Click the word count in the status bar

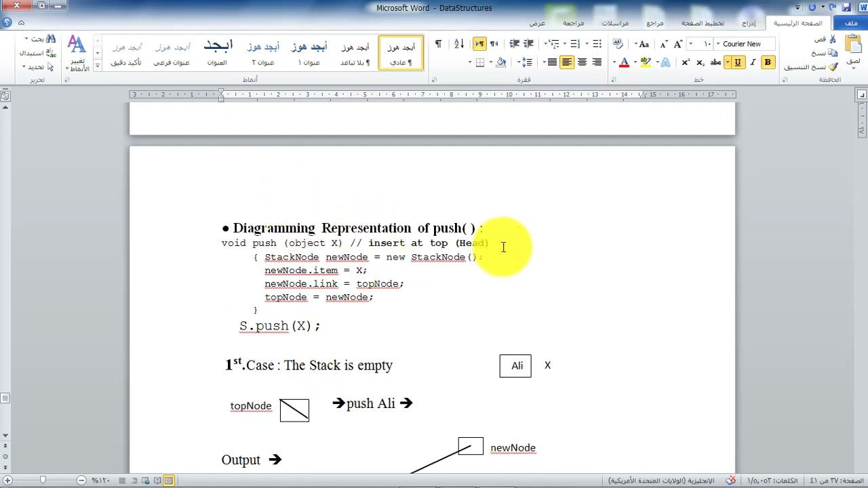coord(772,481)
